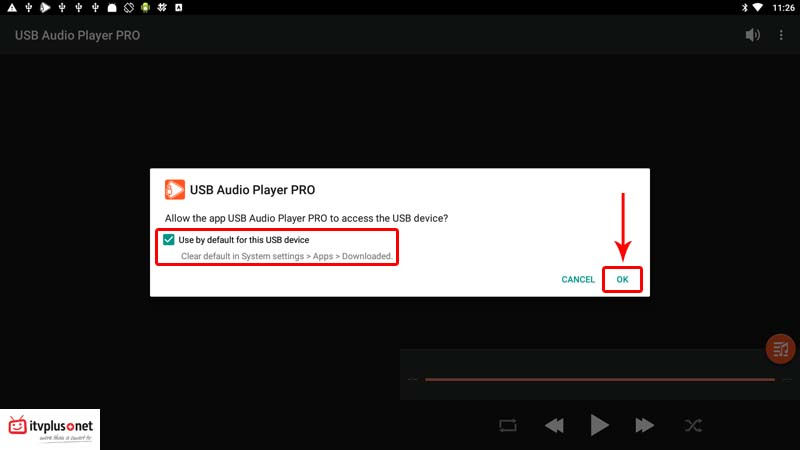Click the USB Audio Player PRO dialog icon
This screenshot has width=800, height=450.
(x=174, y=189)
